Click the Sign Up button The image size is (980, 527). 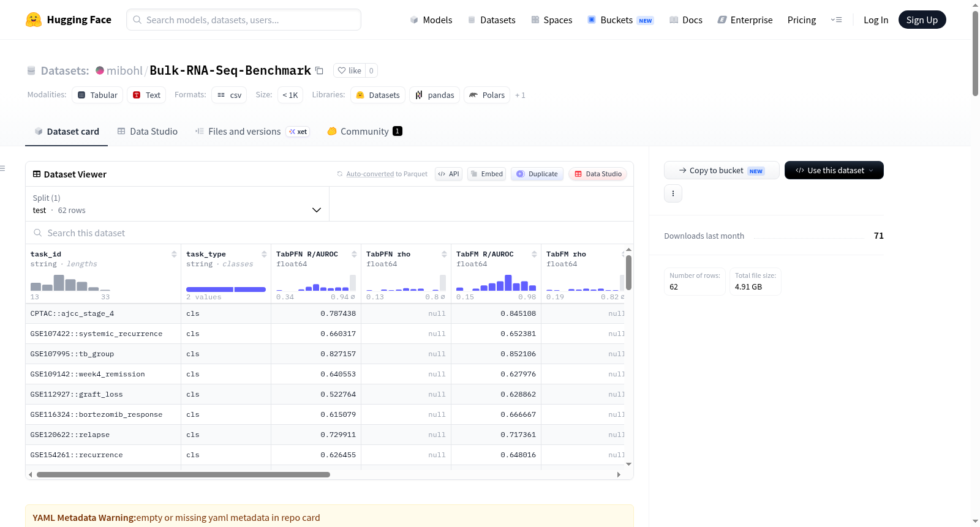coord(922,20)
